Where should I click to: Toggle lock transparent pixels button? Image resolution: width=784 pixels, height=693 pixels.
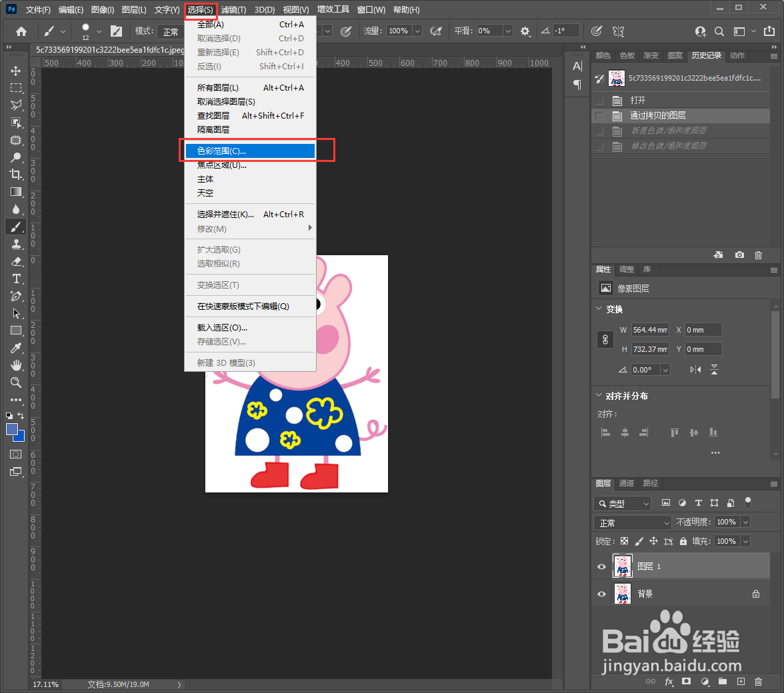pos(624,541)
